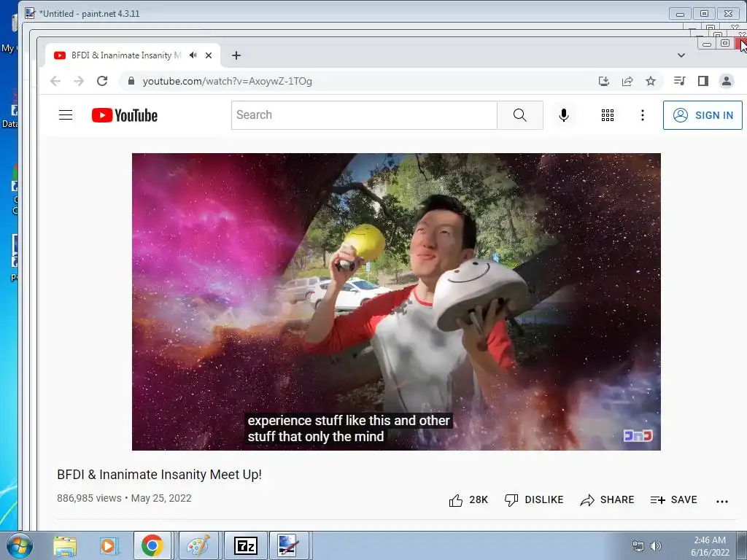Open the YouTube hamburger guide menu
This screenshot has width=747, height=560.
coord(65,115)
